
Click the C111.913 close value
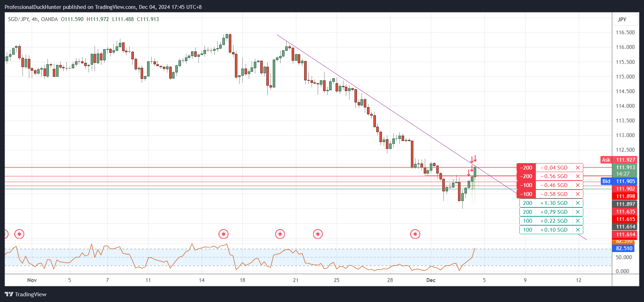pyautogui.click(x=148, y=19)
